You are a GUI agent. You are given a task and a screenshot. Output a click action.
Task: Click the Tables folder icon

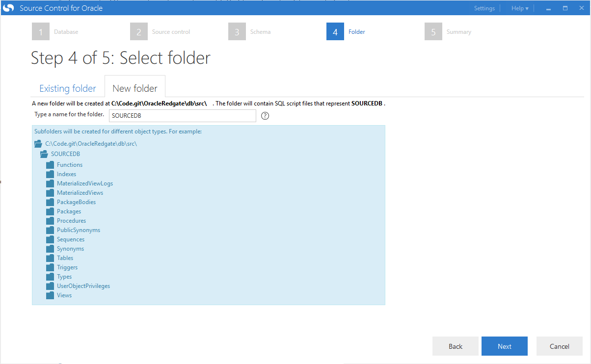50,258
